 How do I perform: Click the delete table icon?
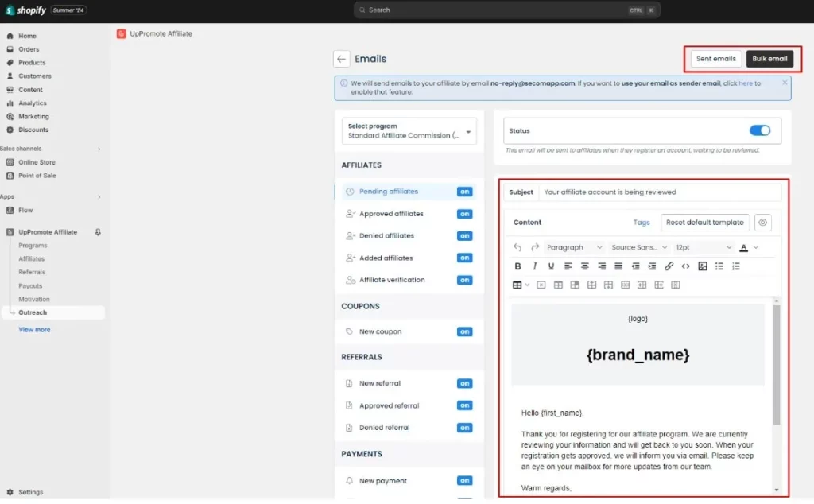[x=541, y=285]
